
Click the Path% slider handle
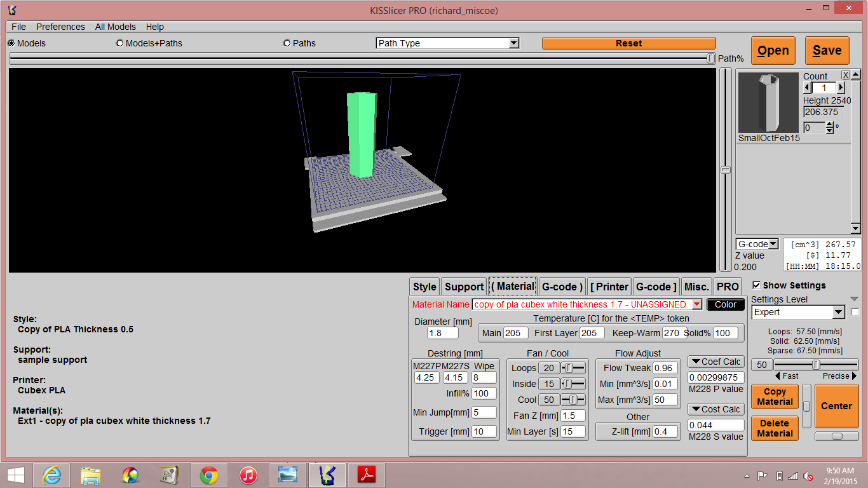[710, 58]
